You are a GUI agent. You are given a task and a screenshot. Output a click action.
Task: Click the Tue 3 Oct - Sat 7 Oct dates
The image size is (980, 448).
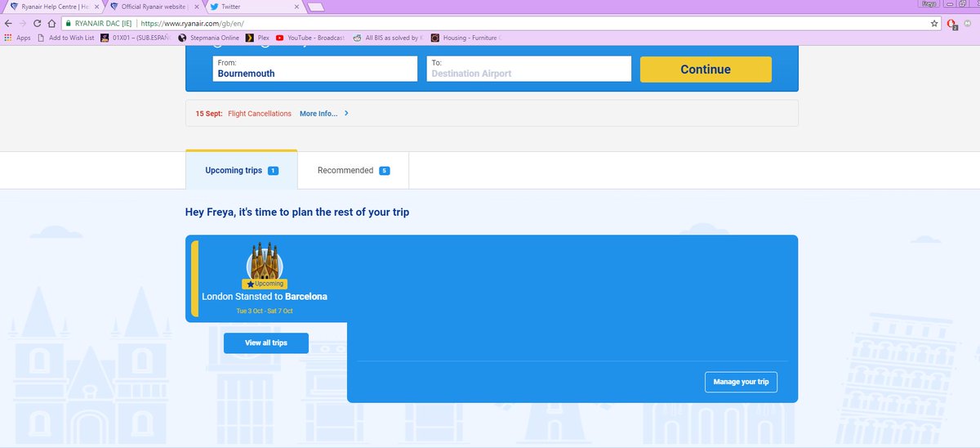coord(265,311)
